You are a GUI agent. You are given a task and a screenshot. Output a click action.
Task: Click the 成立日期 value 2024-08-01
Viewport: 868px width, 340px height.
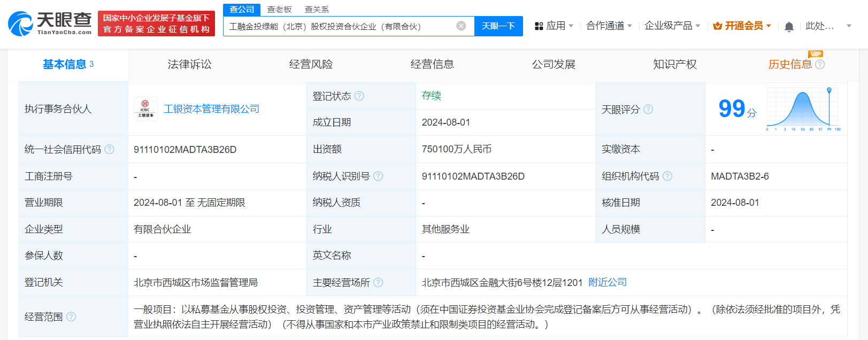click(446, 122)
